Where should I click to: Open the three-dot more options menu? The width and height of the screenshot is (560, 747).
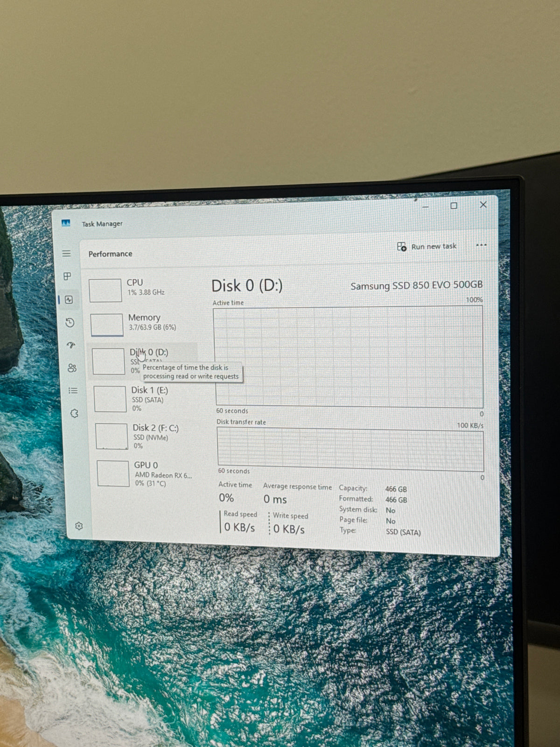(481, 245)
